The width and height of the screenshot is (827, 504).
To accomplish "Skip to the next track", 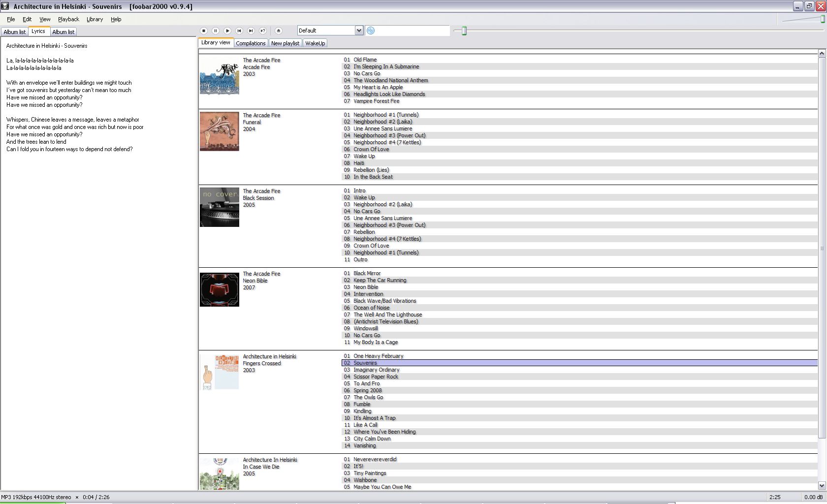I will pyautogui.click(x=251, y=31).
